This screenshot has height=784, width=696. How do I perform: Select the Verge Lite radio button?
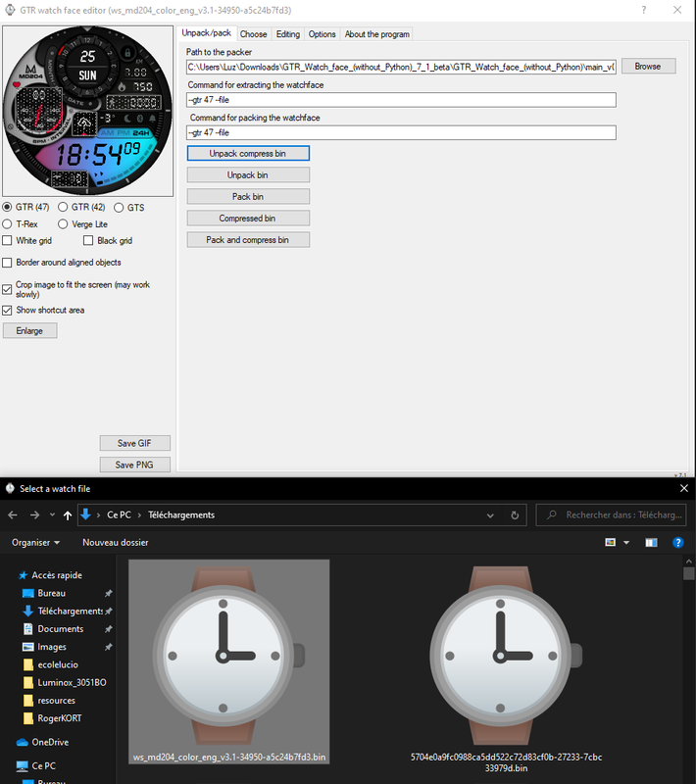pos(63,224)
